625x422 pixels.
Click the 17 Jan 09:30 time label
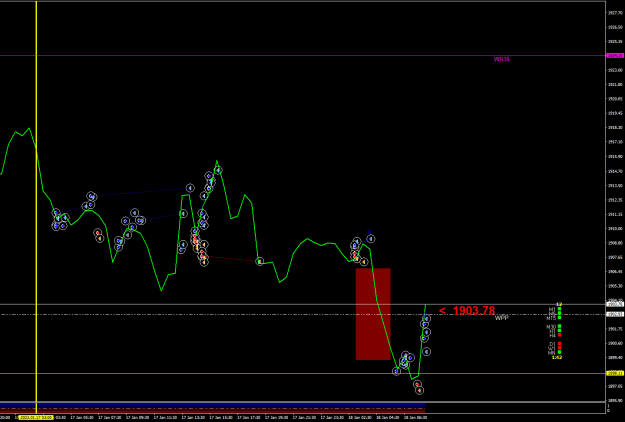(x=138, y=417)
